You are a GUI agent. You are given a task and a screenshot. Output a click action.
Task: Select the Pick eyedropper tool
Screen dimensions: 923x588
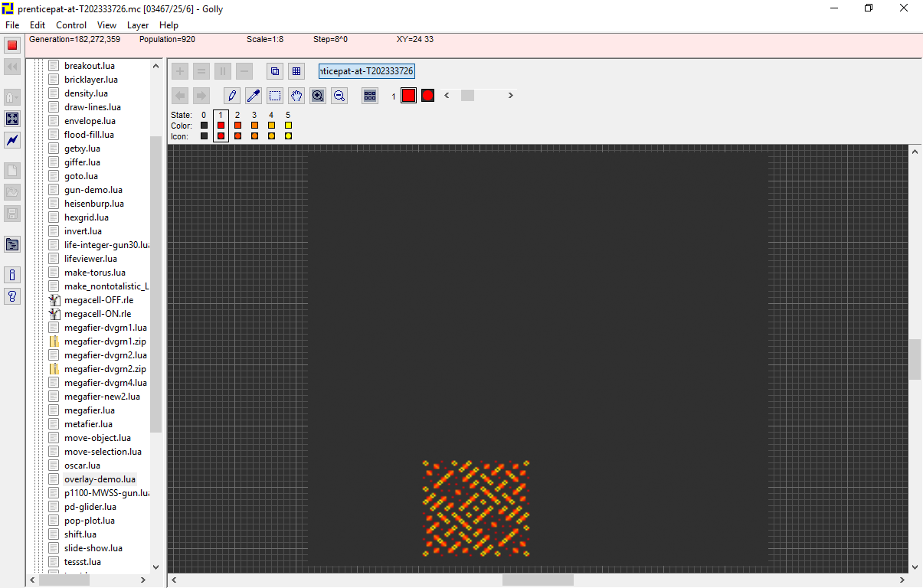[254, 96]
